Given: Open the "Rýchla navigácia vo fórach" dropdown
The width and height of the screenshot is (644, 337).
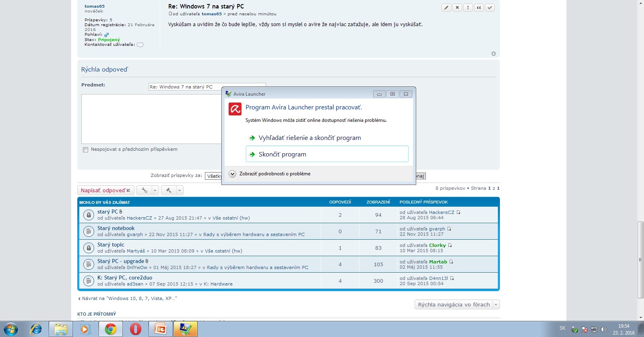Looking at the screenshot, I should click(457, 304).
